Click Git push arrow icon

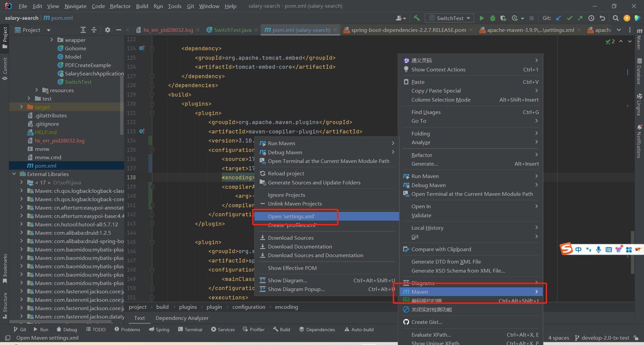click(580, 18)
